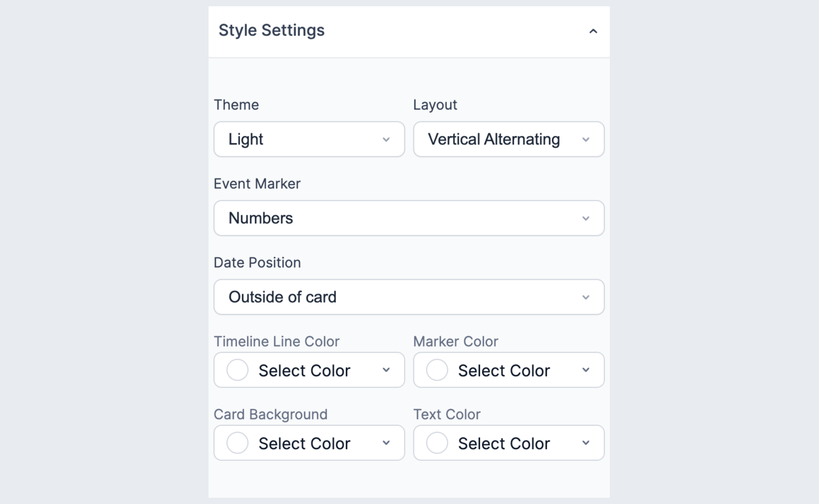Click the Date Position dropdown arrow
Screen dimensions: 819x504
pyautogui.click(x=586, y=297)
